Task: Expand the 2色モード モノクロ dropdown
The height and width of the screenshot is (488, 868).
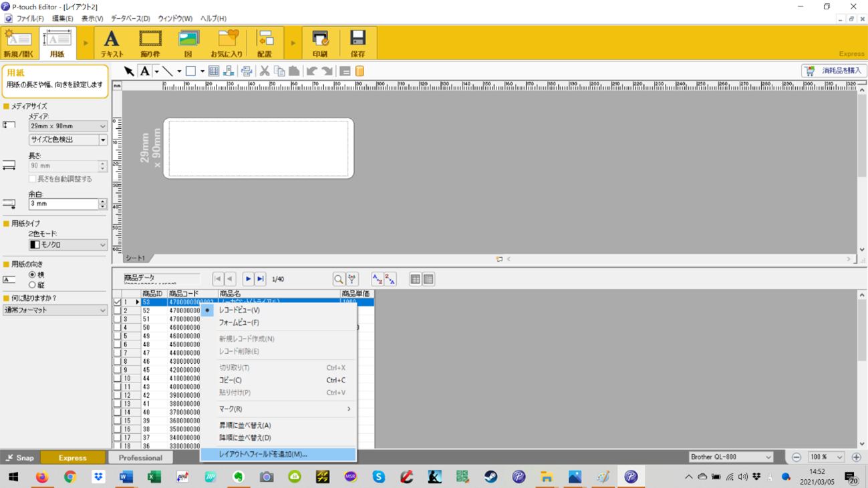Action: [67, 245]
